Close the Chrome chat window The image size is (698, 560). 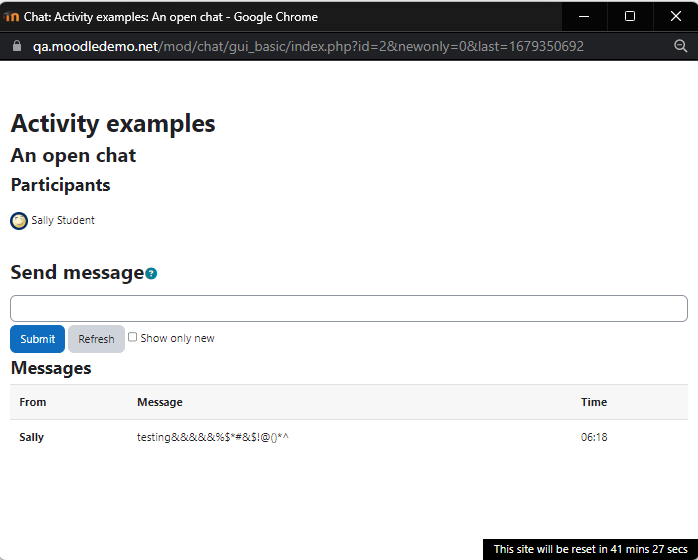[676, 16]
